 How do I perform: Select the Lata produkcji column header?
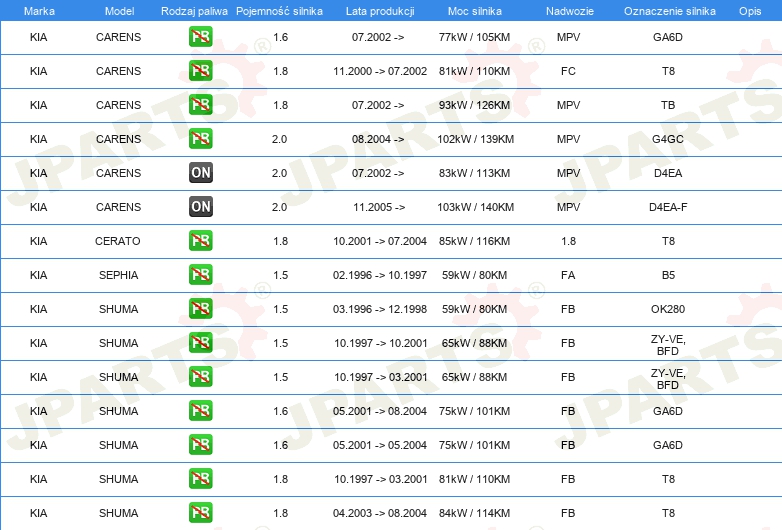pos(378,10)
